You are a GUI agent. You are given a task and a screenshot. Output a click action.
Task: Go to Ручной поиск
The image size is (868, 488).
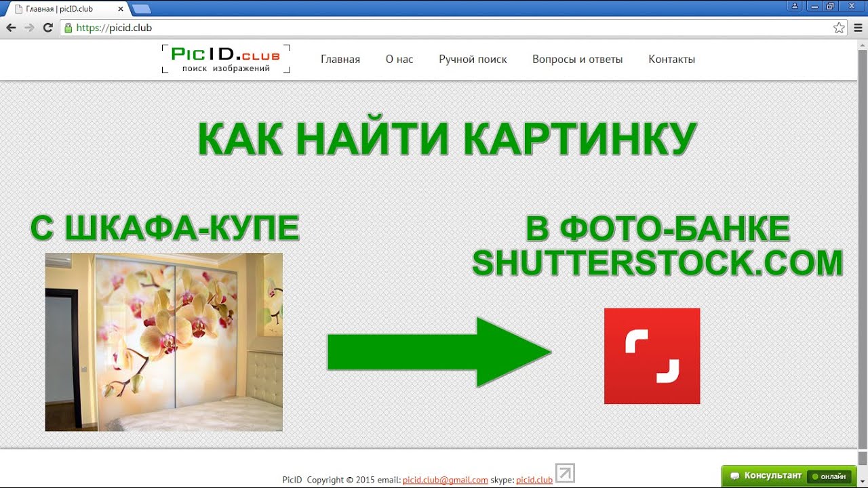(x=473, y=59)
